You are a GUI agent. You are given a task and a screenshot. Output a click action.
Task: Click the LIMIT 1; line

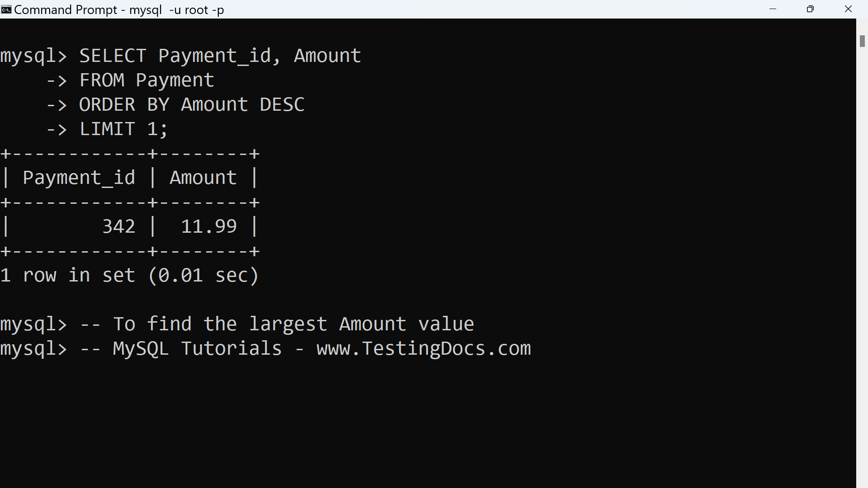(123, 129)
